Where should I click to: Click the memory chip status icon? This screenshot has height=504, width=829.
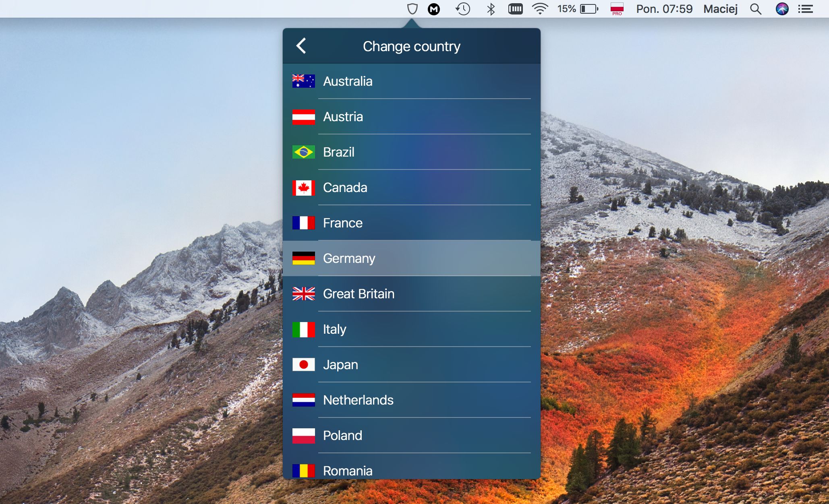click(515, 9)
